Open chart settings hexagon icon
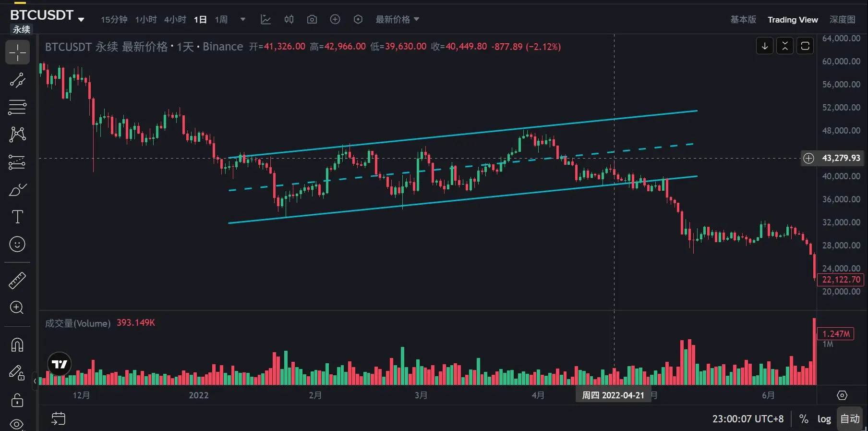Image resolution: width=868 pixels, height=431 pixels. 358,19
